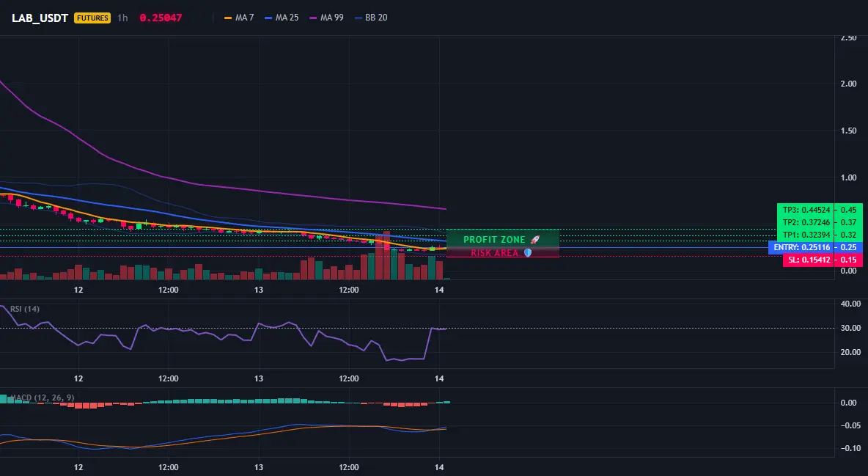
Task: Click the RSI (14) indicator label
Action: coord(25,309)
